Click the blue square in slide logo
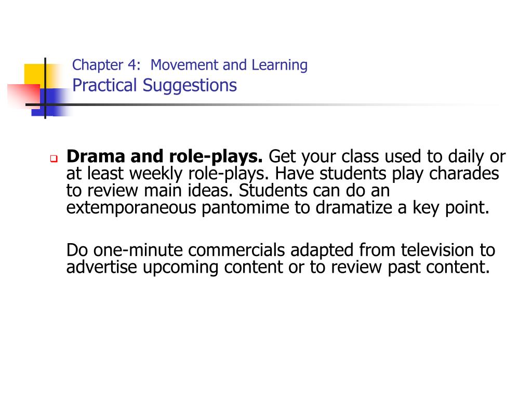This screenshot has height=399, width=532. click(x=51, y=102)
